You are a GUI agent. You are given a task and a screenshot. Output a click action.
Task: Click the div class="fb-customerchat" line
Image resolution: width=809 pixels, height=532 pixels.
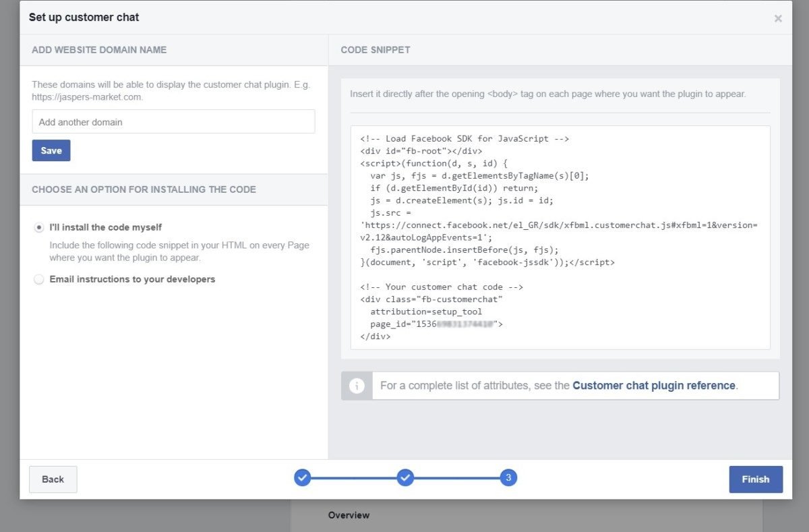(431, 299)
